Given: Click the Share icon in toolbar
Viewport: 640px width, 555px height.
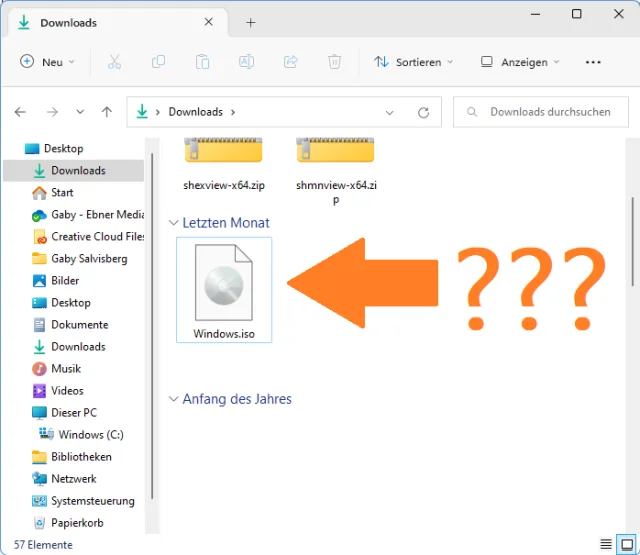Looking at the screenshot, I should click(x=291, y=62).
